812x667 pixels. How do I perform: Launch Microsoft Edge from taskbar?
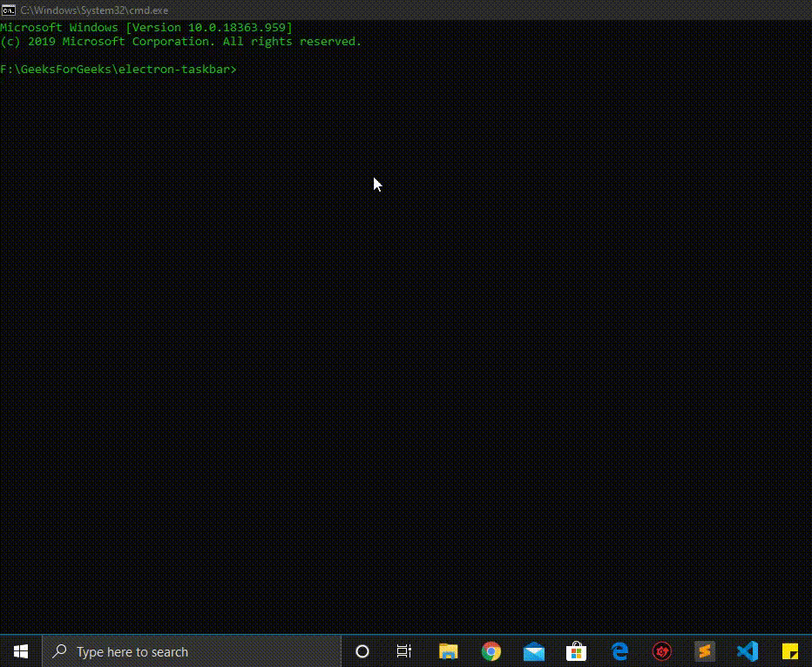619,651
